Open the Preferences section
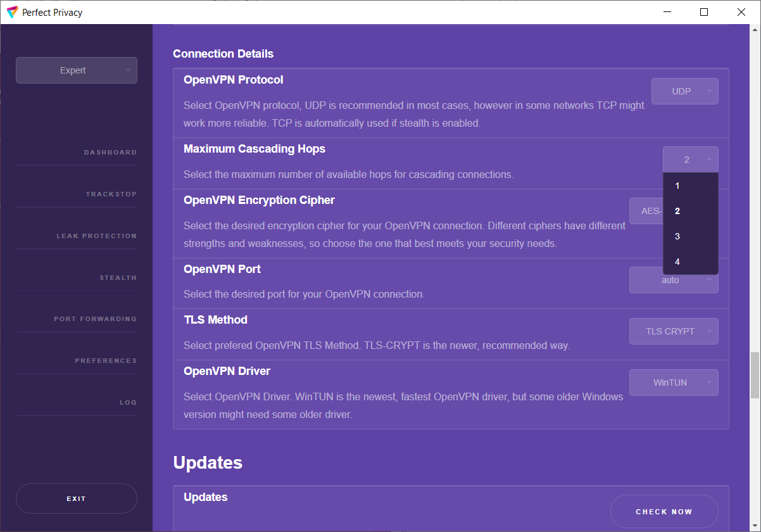 [x=106, y=361]
